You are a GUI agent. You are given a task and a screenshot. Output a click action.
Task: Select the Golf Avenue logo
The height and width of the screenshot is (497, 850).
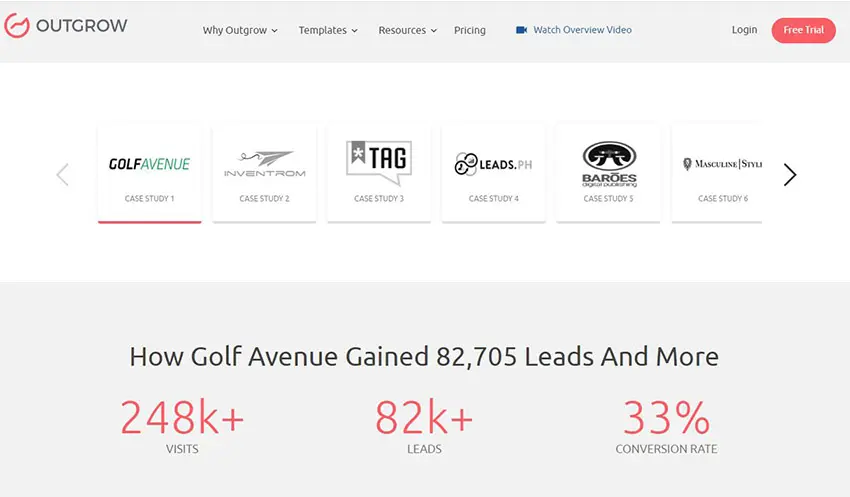[x=149, y=164]
